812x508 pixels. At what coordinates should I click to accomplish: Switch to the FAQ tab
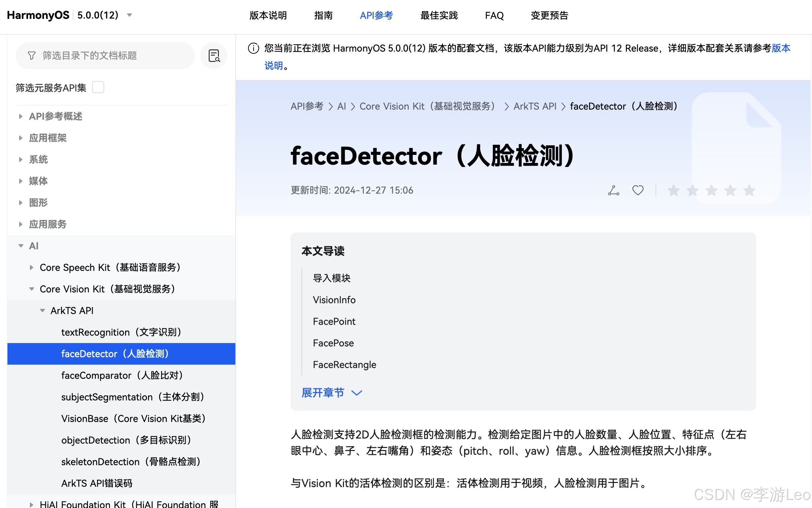click(494, 16)
